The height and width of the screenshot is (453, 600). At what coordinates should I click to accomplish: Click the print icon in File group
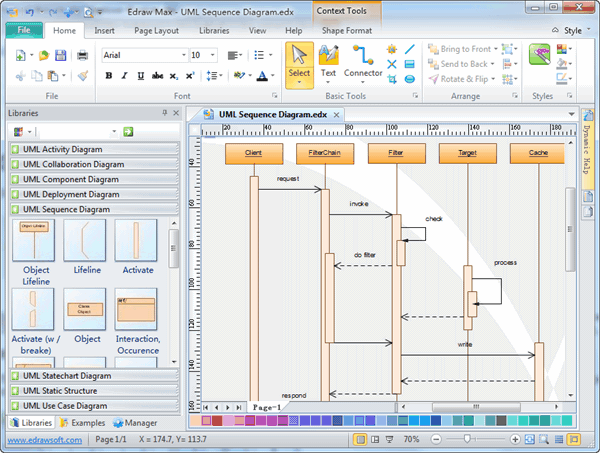pos(83,55)
